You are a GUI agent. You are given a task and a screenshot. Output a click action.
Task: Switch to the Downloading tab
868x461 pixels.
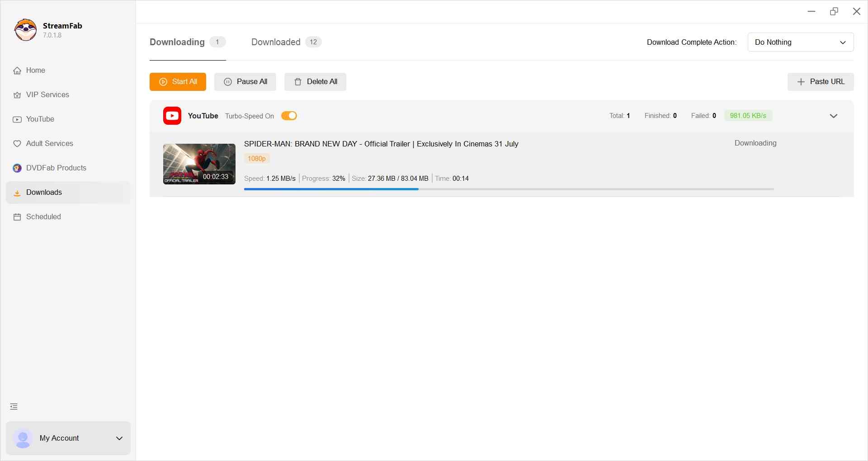pyautogui.click(x=176, y=42)
